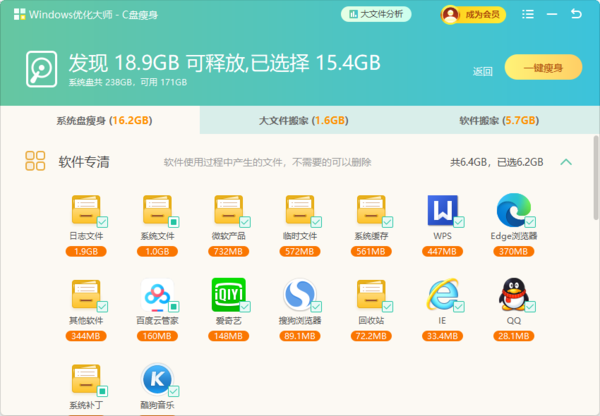Toggle the 微软产品 selection checkbox

(x=244, y=221)
